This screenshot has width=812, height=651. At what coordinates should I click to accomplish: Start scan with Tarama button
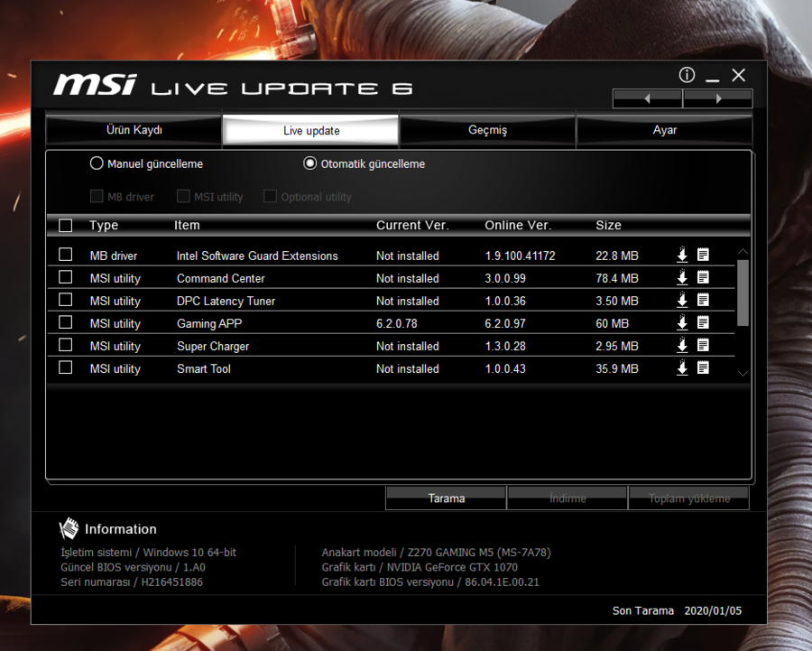[x=446, y=498]
